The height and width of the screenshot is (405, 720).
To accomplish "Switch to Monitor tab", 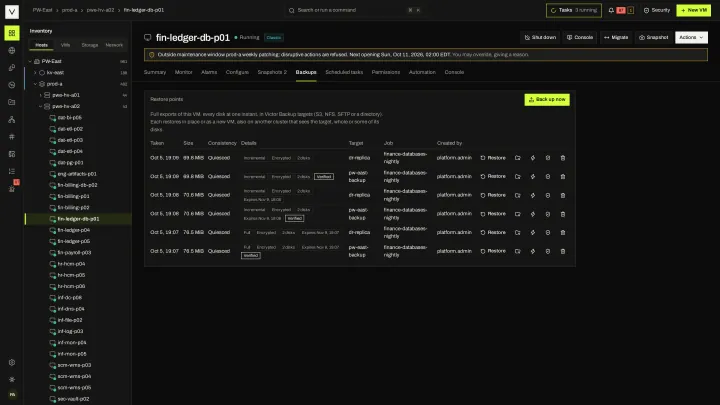I will pos(183,72).
